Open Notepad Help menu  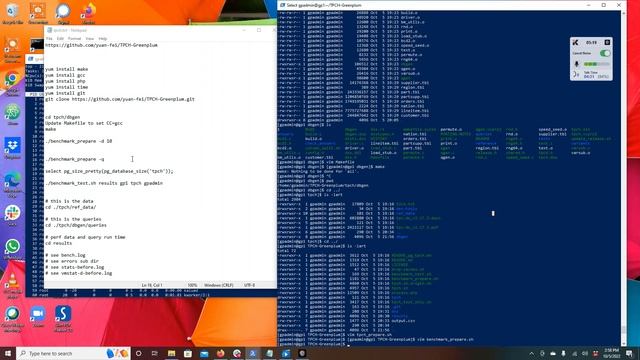tap(103, 38)
